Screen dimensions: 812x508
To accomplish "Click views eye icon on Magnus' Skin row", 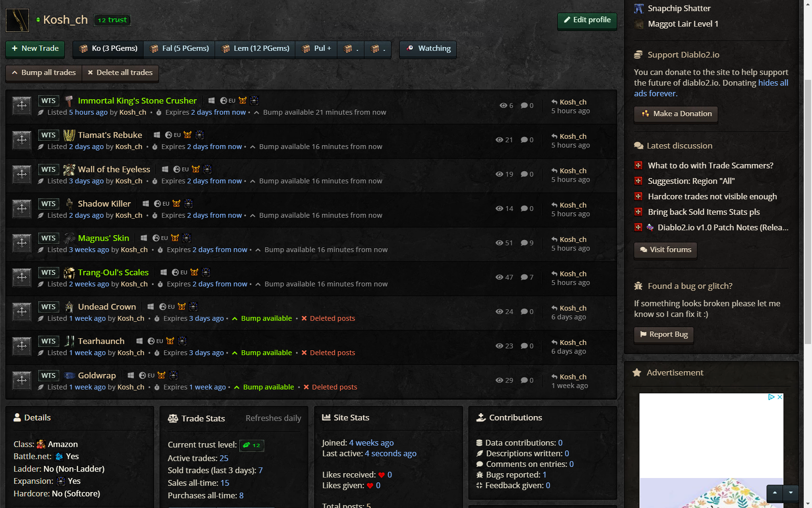I will [x=499, y=243].
